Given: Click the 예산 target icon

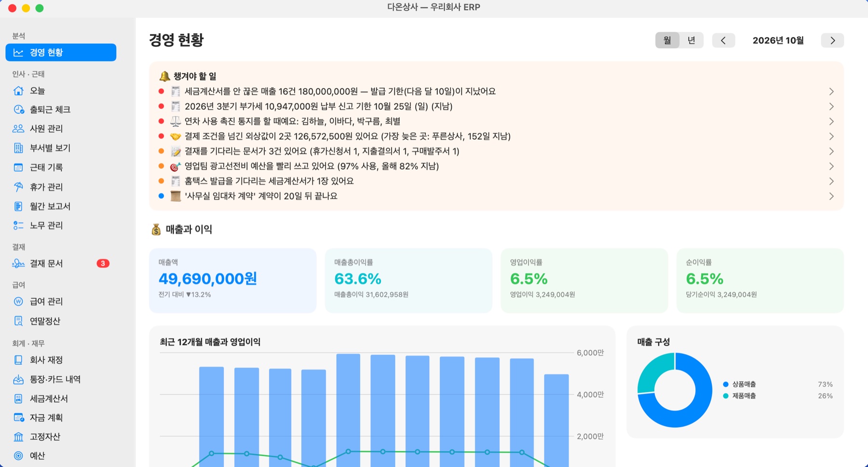Looking at the screenshot, I should click(x=18, y=455).
